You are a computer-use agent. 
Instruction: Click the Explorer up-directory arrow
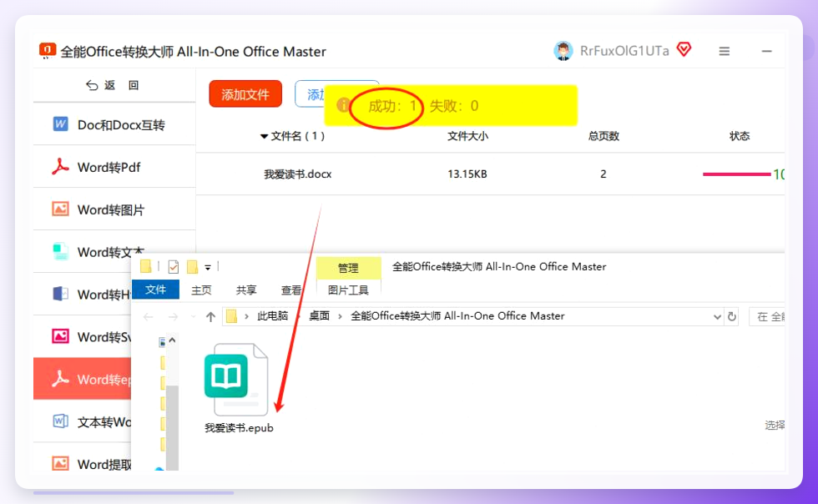[x=210, y=317]
